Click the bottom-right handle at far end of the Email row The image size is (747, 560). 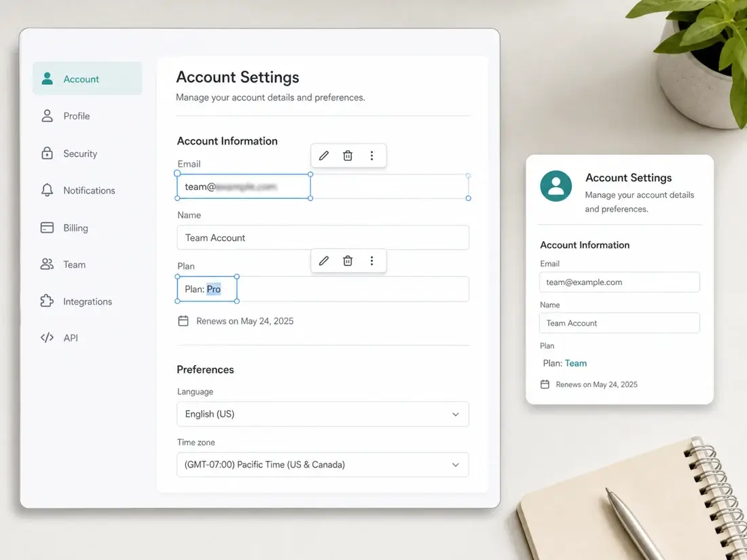point(469,198)
